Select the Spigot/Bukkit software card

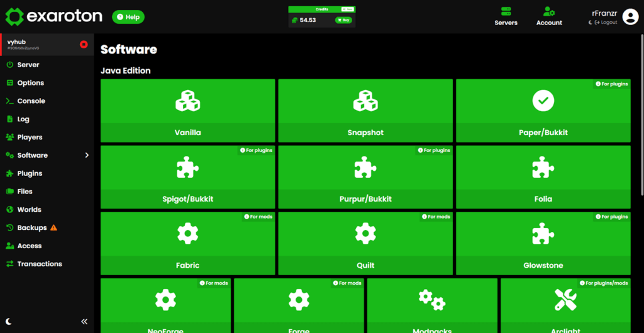pos(187,177)
